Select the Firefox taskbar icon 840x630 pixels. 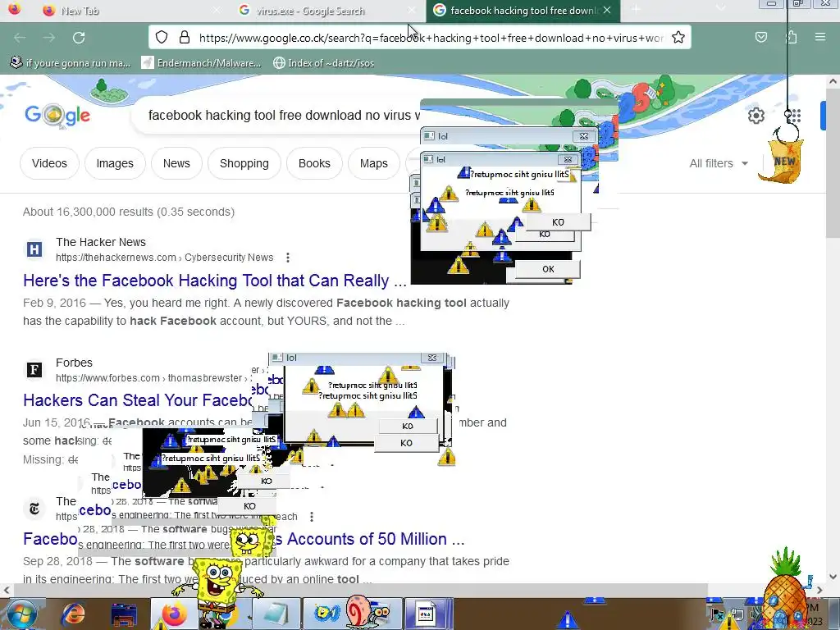[174, 614]
